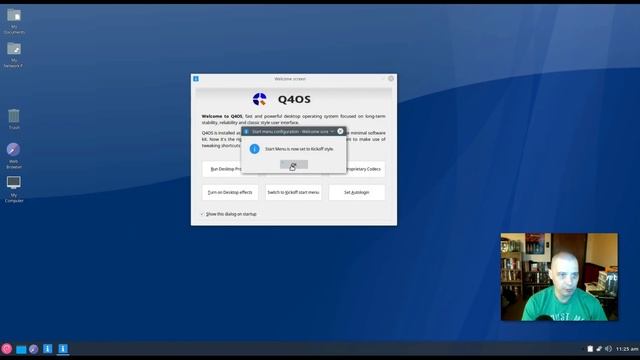Viewport: 640px width, 360px height.
Task: Open the file manager taskbar icon
Action: point(21,349)
